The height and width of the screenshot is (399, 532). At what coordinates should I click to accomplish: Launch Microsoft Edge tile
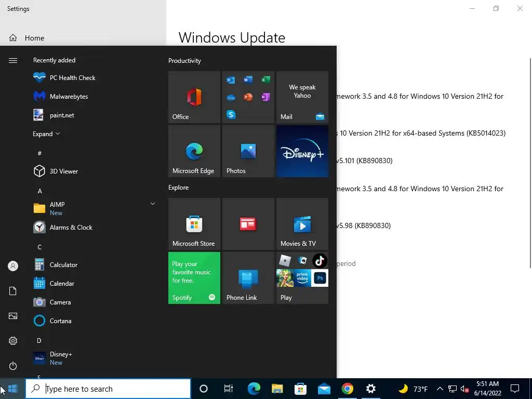194,151
